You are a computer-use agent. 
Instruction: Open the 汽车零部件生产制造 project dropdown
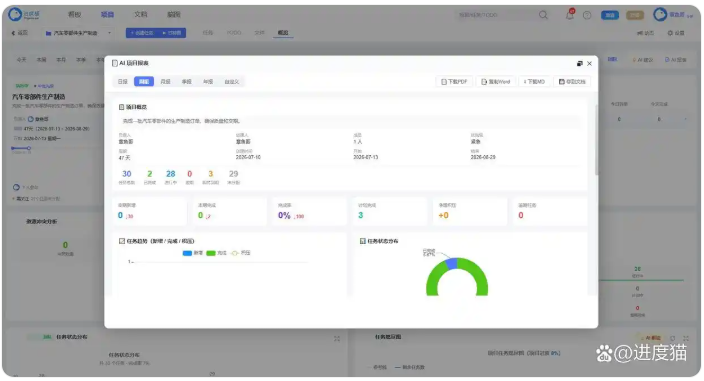pyautogui.click(x=78, y=33)
